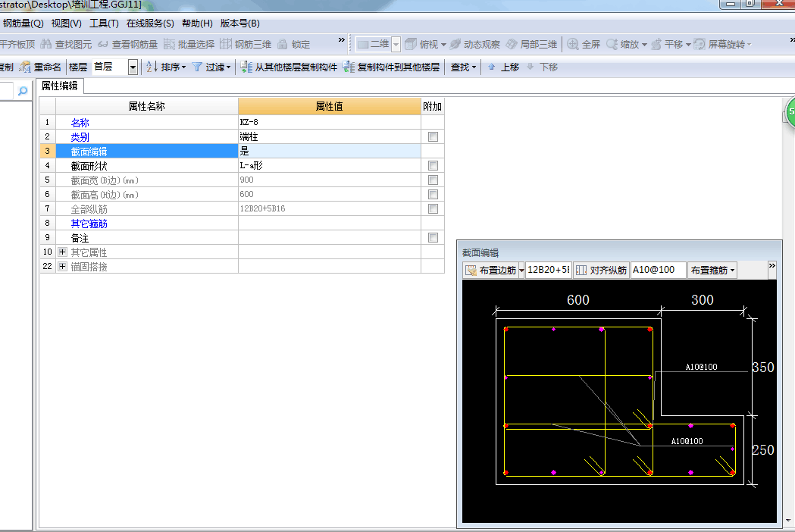This screenshot has width=795, height=532.
Task: Click 12B20+5B16 全部纵筋 value cell
Action: [x=330, y=208]
